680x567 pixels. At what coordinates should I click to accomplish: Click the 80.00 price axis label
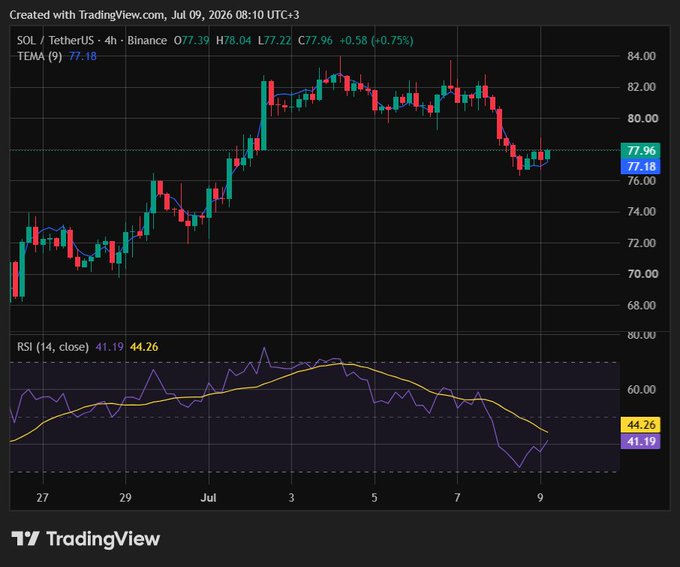tap(642, 118)
